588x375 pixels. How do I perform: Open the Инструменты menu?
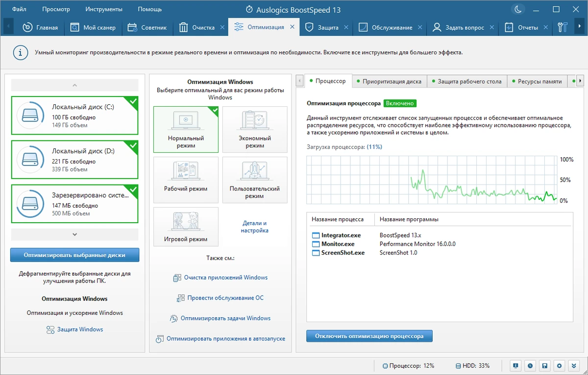(x=104, y=9)
